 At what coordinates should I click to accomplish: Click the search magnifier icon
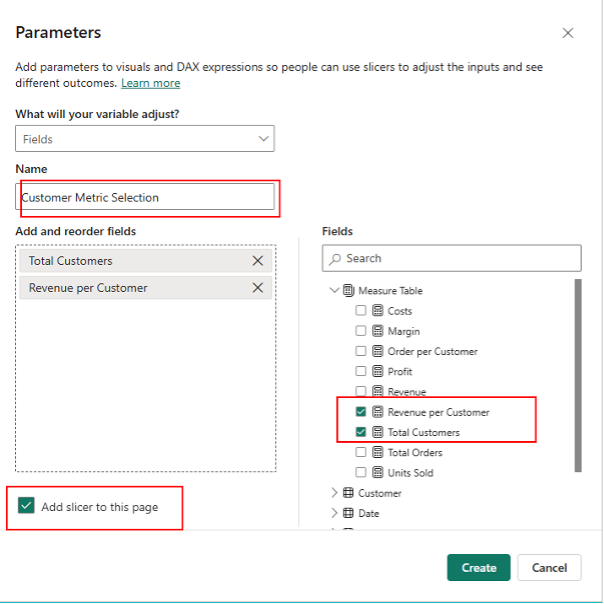(x=335, y=258)
